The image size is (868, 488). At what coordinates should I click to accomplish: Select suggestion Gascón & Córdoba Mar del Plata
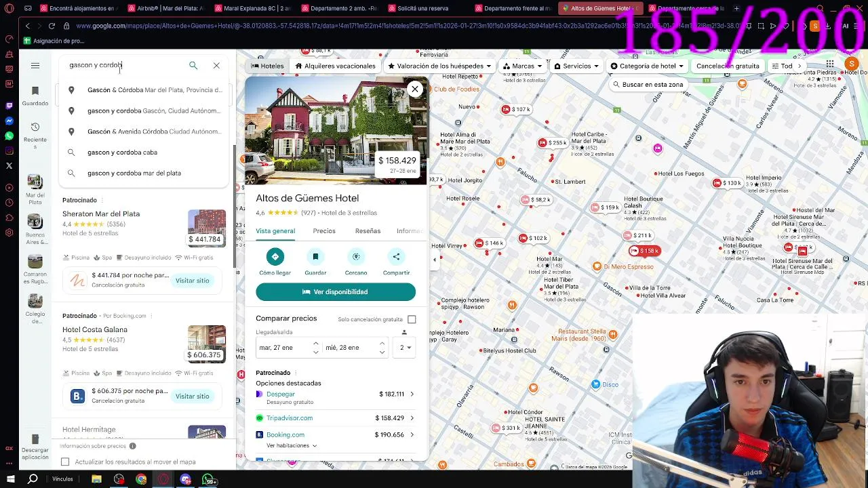[144, 90]
